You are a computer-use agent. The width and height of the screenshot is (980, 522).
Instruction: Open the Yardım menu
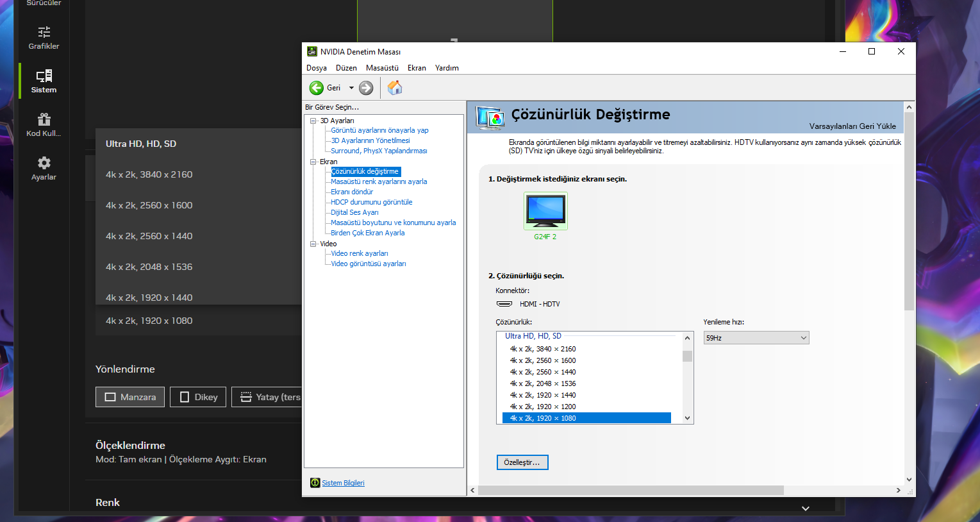click(x=447, y=68)
